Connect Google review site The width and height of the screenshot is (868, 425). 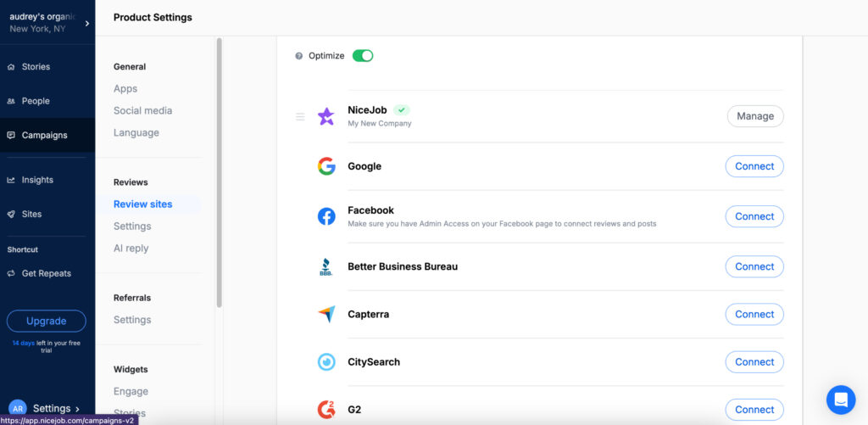click(x=754, y=166)
